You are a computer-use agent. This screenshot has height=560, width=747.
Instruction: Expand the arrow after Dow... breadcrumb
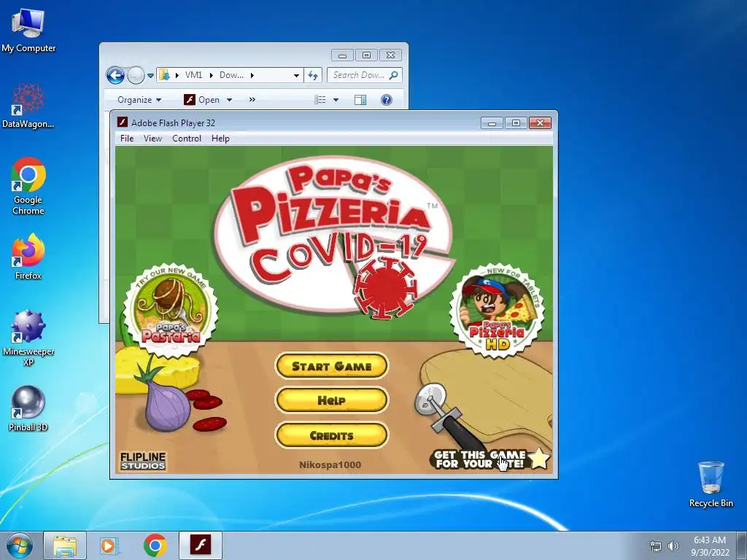point(252,75)
